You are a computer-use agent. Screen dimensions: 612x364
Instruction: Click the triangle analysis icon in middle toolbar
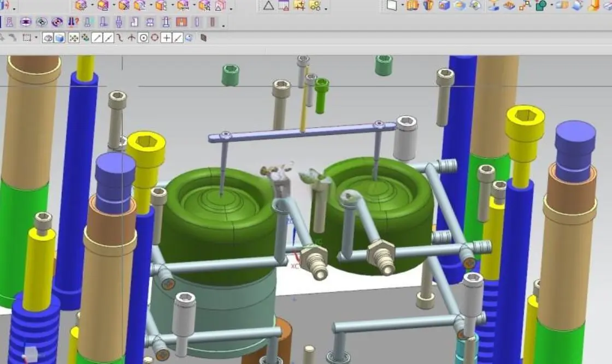pyautogui.click(x=268, y=6)
